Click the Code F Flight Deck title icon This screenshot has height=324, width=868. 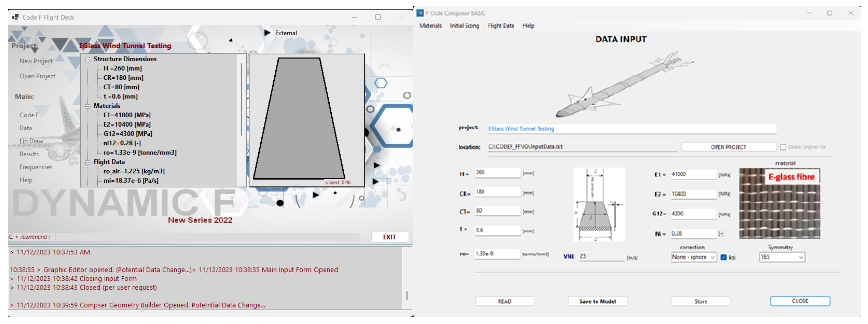pos(15,17)
